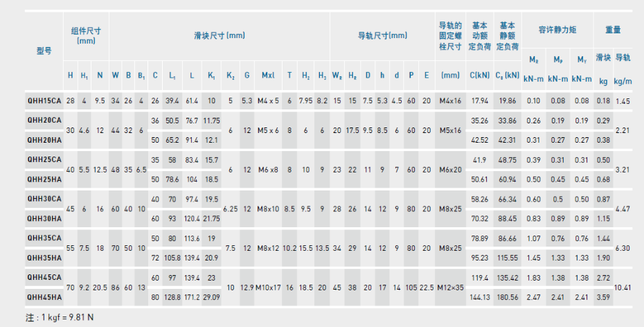Select the M12×35 bolt size cell
The height and width of the screenshot is (327, 644).
click(x=450, y=288)
